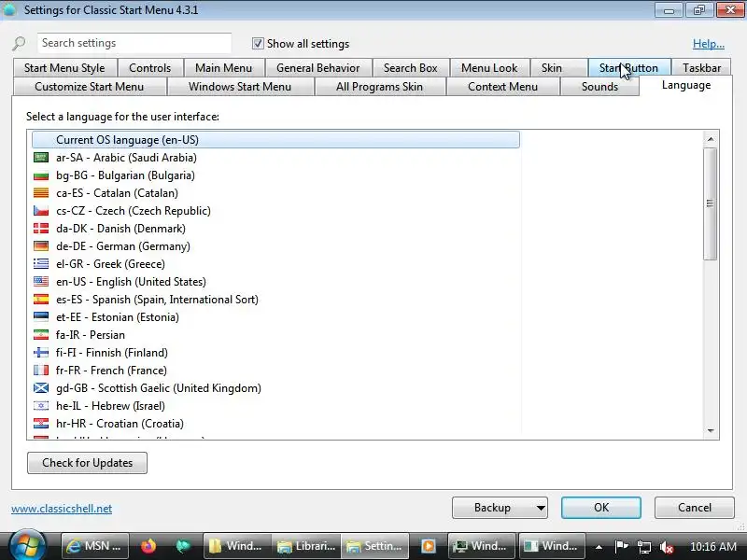This screenshot has height=560, width=747.
Task: Open the Search Box tab
Action: (x=411, y=68)
